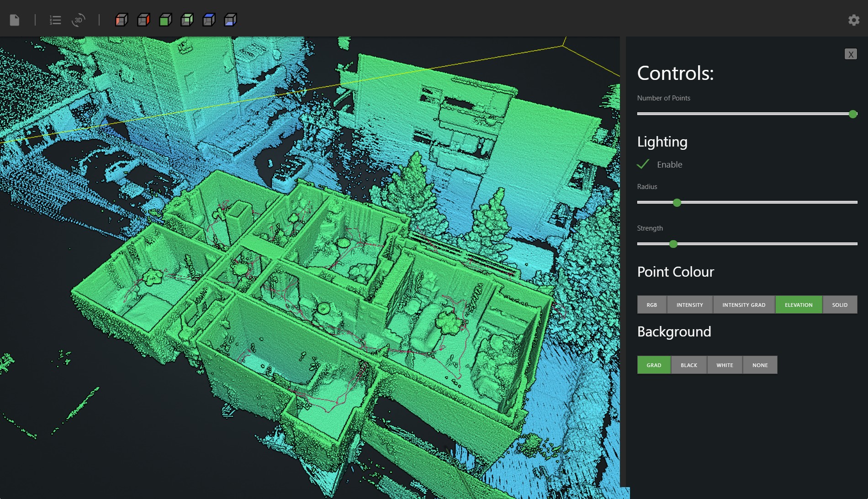
Task: Select the left-face red cube view
Action: [x=122, y=20]
